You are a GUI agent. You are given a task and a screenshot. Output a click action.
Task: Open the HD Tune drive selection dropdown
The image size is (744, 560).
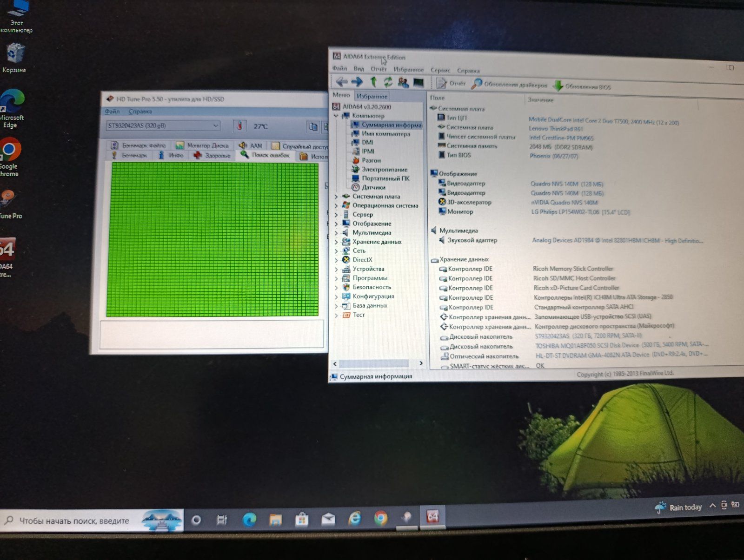click(163, 125)
